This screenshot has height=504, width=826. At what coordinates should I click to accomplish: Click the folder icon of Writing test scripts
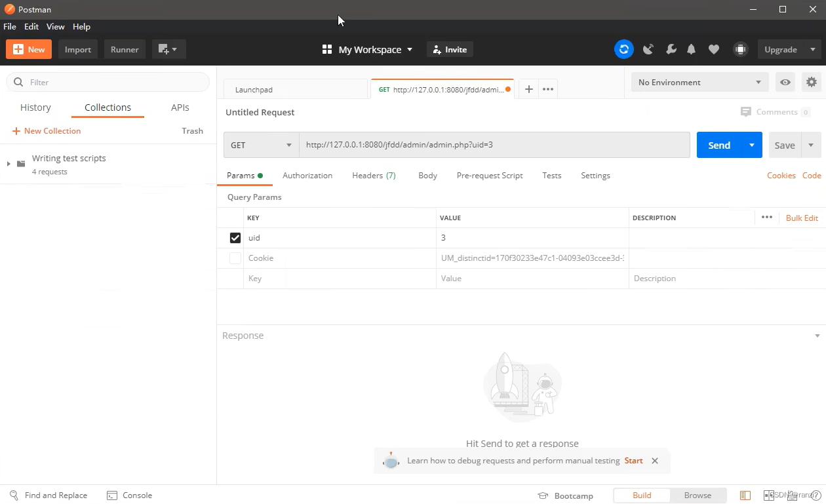pos(21,164)
